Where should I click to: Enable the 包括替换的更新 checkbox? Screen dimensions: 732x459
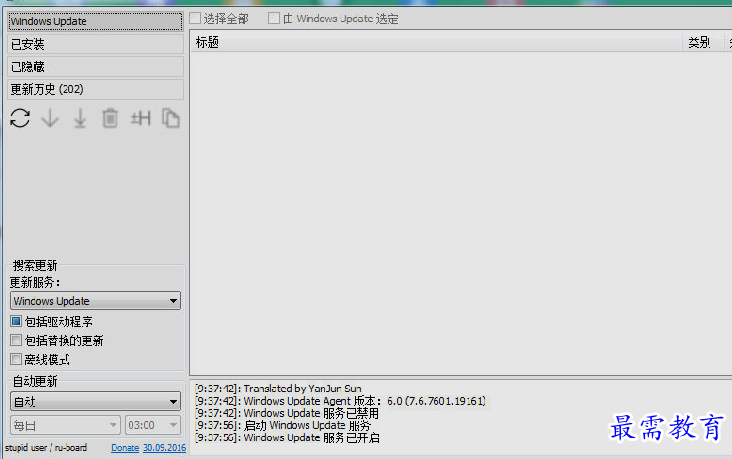16,340
